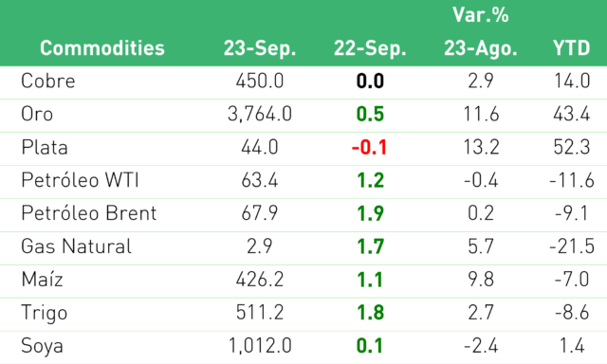
Task: Select the Petróleo Brent row label
Action: point(89,213)
